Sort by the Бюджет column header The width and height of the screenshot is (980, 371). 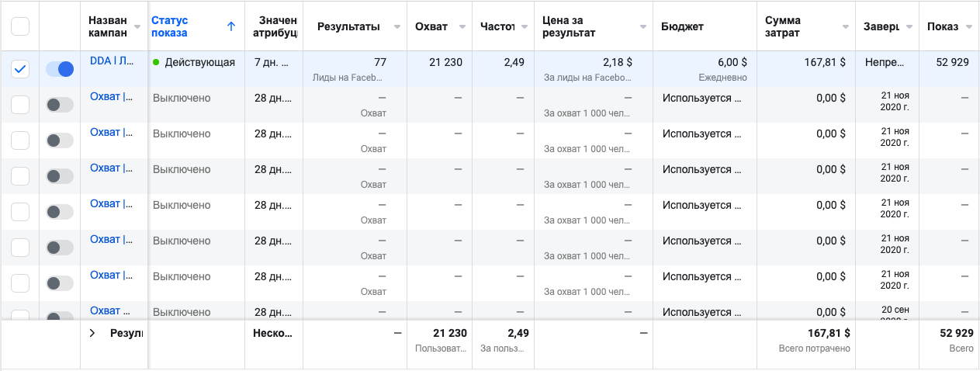[682, 26]
